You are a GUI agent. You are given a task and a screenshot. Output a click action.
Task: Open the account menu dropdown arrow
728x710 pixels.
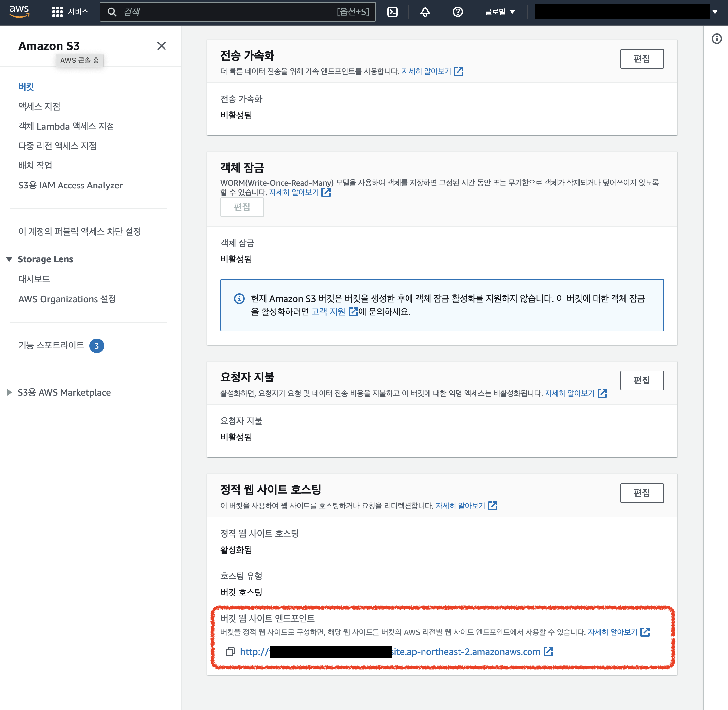[715, 12]
